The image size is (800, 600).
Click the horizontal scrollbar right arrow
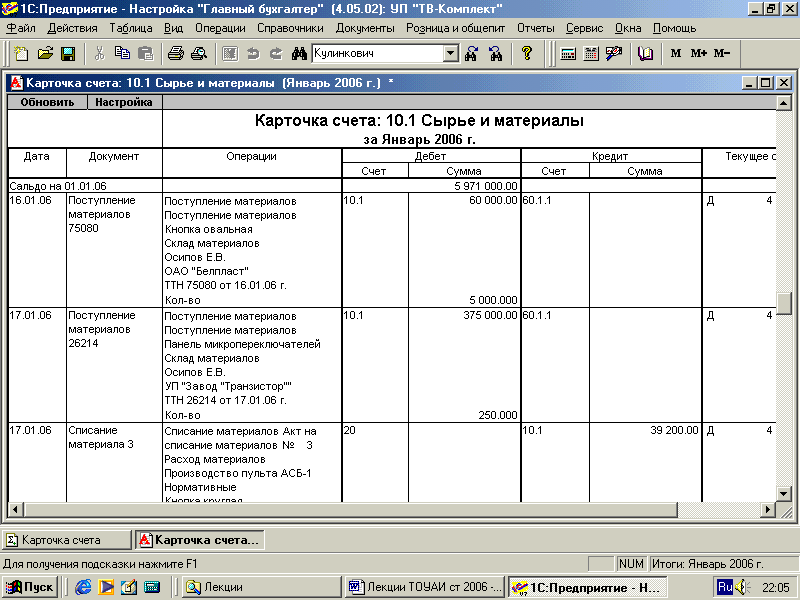pyautogui.click(x=768, y=509)
